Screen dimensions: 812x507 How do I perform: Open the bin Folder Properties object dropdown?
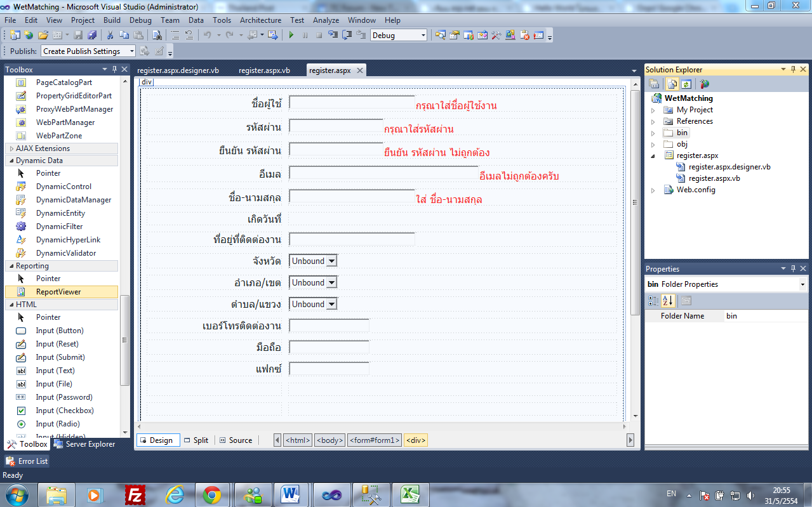tap(803, 284)
